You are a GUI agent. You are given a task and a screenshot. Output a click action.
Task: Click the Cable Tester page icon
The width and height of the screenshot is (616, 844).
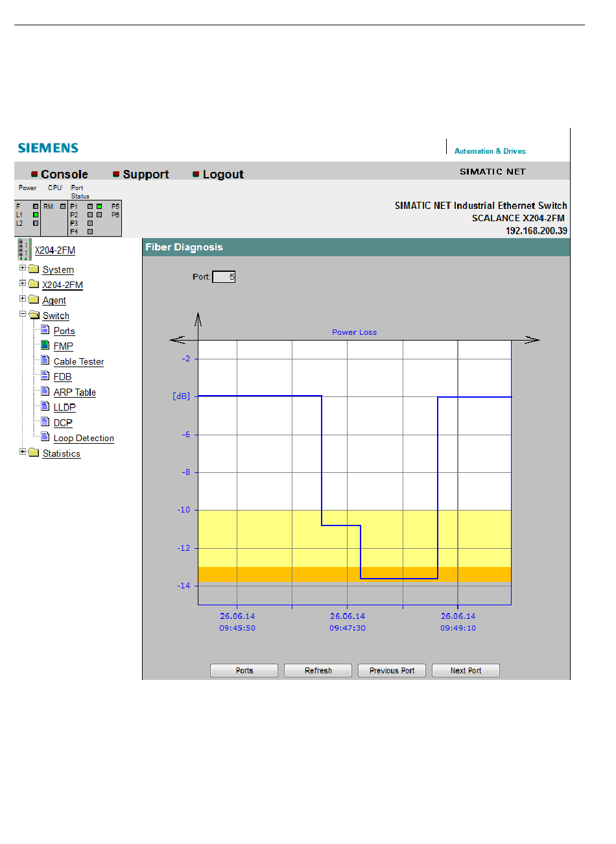pos(45,361)
